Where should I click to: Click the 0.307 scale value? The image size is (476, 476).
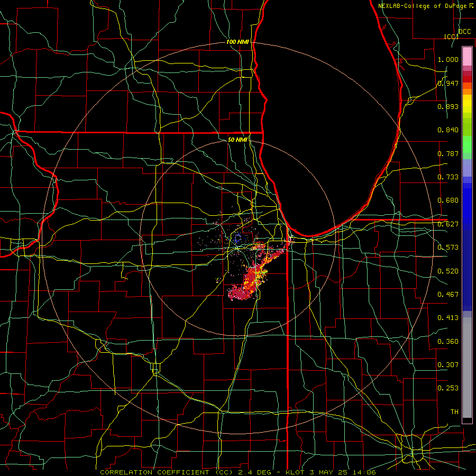click(448, 365)
